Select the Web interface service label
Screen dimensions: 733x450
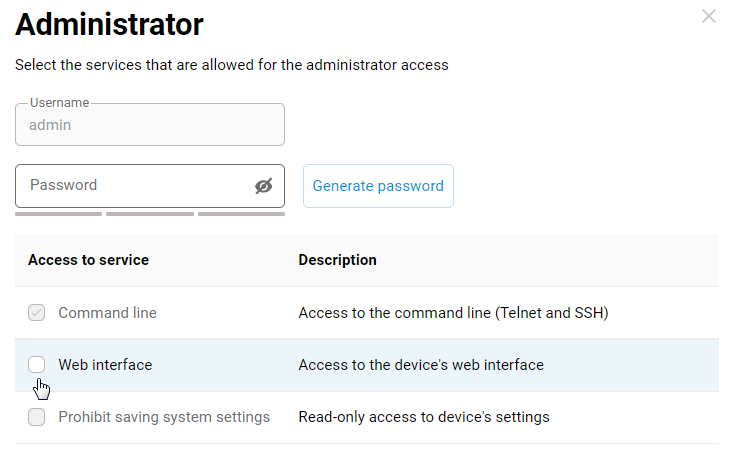coord(105,365)
